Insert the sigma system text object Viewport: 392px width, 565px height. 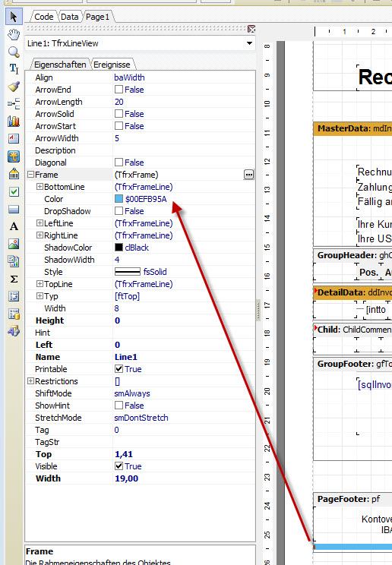tap(14, 279)
